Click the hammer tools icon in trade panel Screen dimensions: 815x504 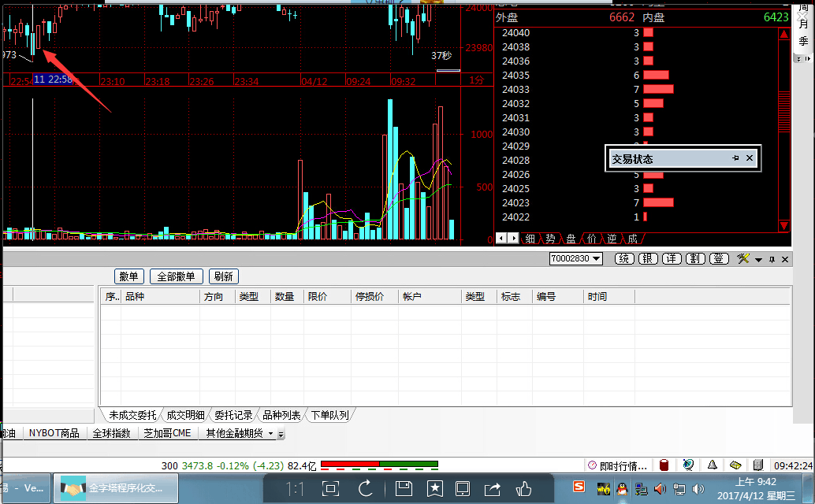742,259
